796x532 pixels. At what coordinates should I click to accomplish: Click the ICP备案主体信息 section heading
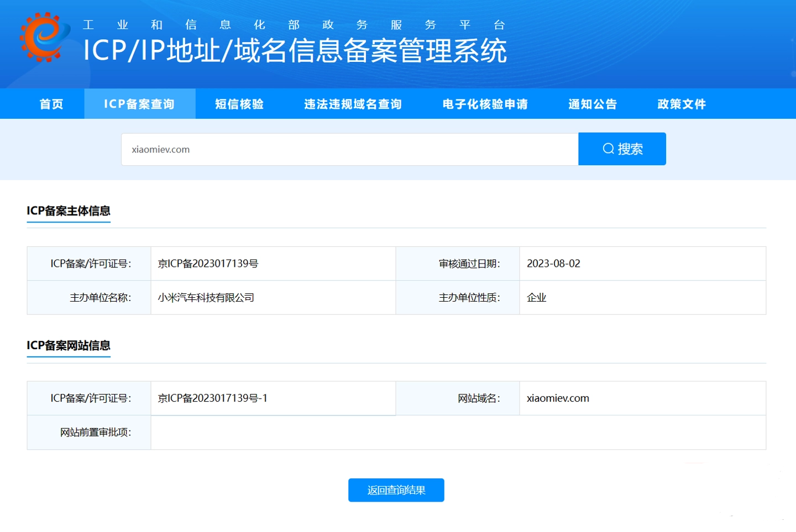point(69,211)
